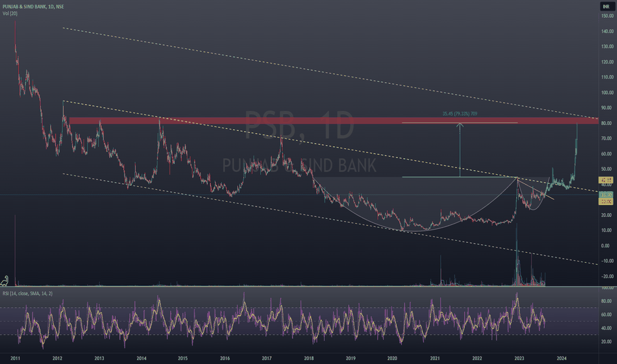Click the 2011 label on the time axis
This screenshot has height=364, width=617.
tap(15, 359)
